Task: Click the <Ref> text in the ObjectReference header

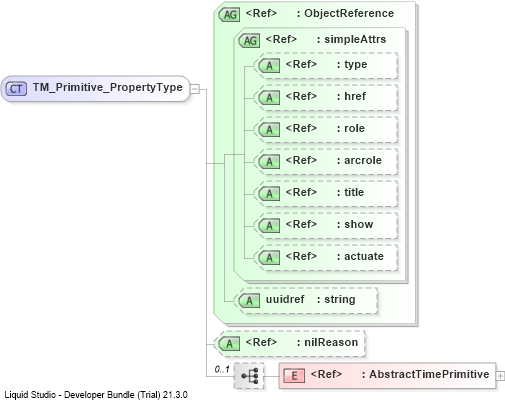Action: (261, 13)
